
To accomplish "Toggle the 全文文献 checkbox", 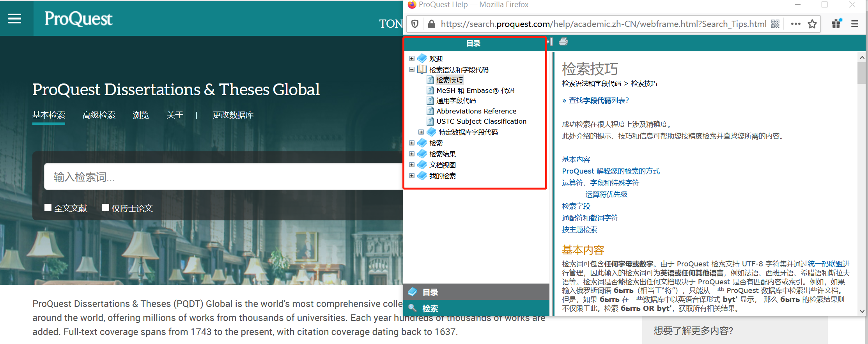I will click(x=48, y=207).
